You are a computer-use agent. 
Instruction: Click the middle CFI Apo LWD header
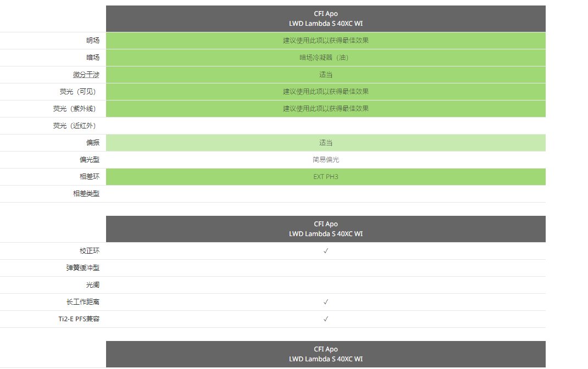[x=326, y=229]
